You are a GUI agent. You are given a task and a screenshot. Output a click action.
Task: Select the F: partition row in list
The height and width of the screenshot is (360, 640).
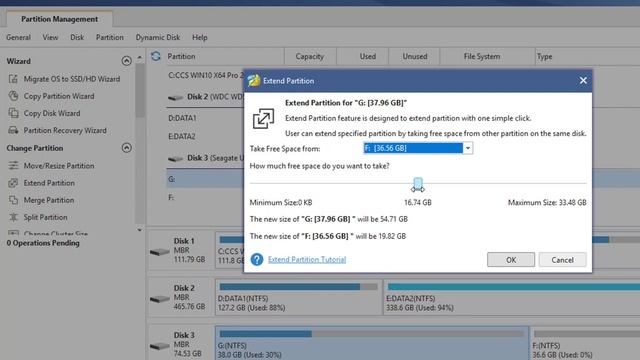[205, 198]
